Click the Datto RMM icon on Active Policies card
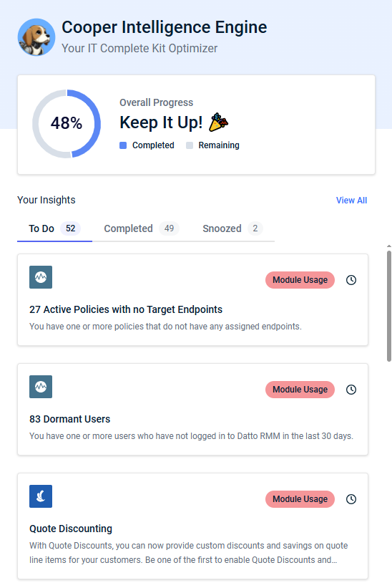This screenshot has width=392, height=588. [x=41, y=277]
